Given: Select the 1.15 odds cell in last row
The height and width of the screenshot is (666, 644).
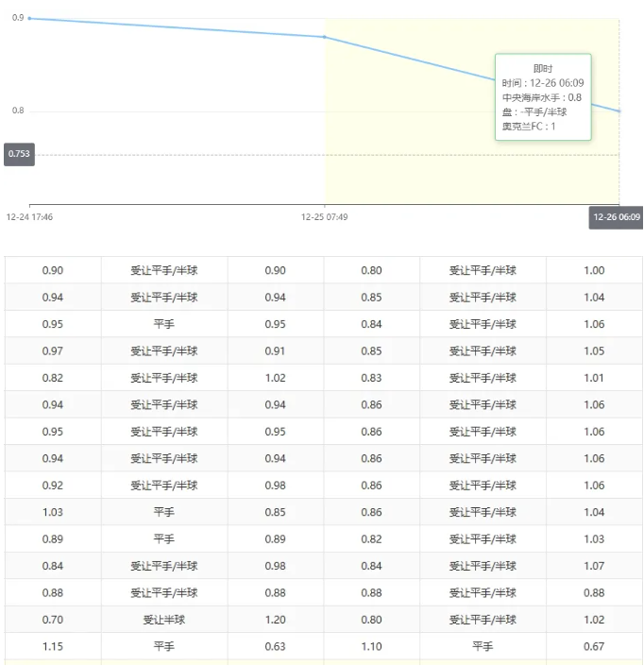Looking at the screenshot, I should [x=53, y=646].
